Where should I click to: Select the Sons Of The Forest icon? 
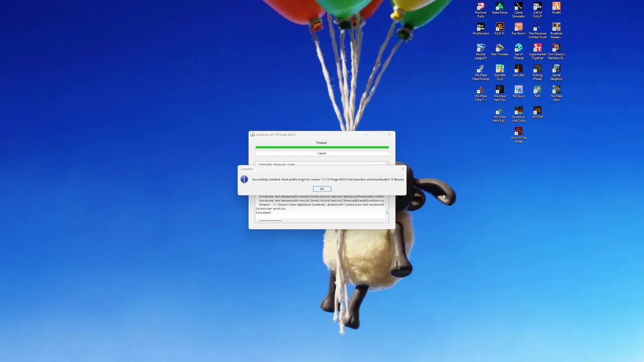point(518,135)
